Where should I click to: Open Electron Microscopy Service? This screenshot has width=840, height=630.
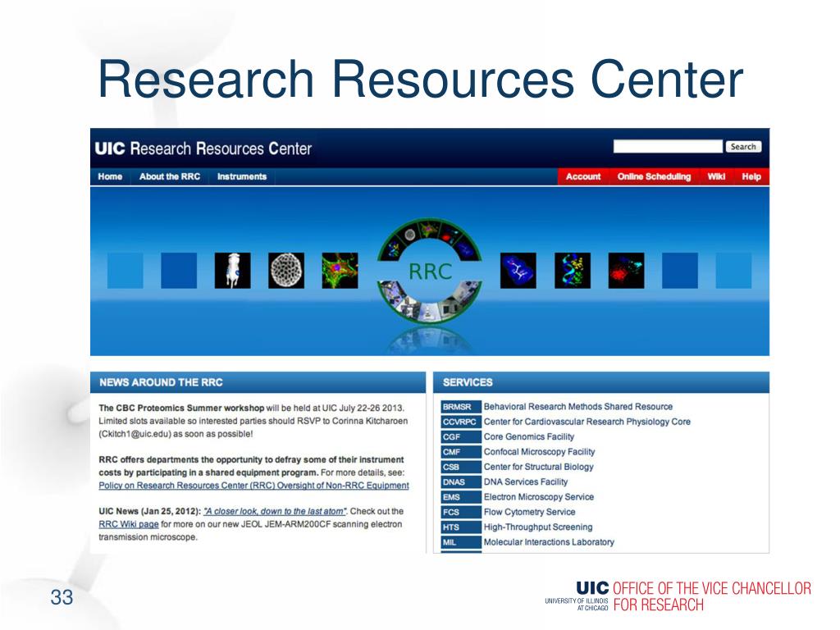coord(538,496)
